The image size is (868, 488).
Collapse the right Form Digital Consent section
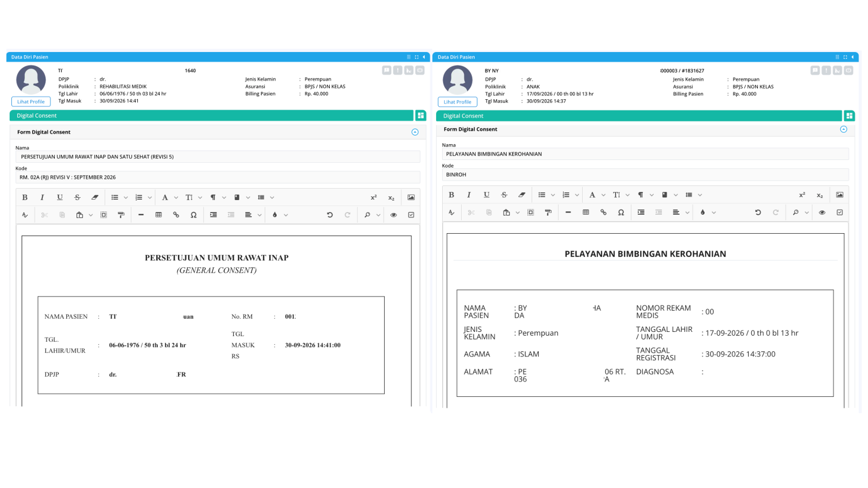click(x=844, y=129)
